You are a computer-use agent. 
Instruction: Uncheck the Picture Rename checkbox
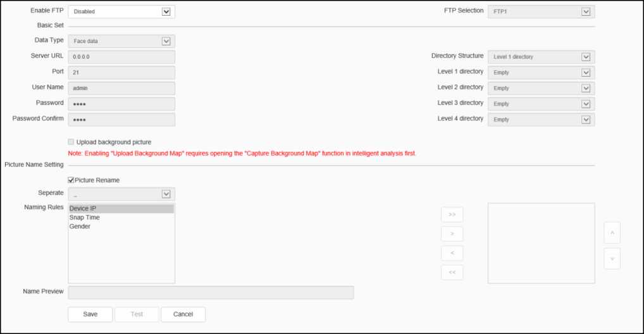(71, 180)
